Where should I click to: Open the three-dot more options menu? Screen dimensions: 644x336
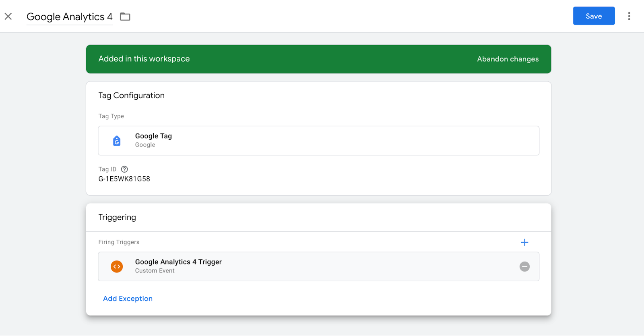(x=629, y=16)
